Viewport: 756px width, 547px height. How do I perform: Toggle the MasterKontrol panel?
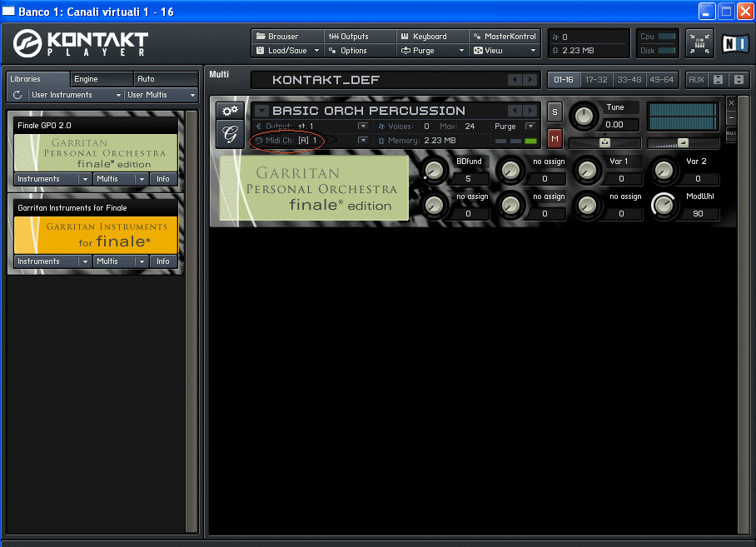point(505,37)
